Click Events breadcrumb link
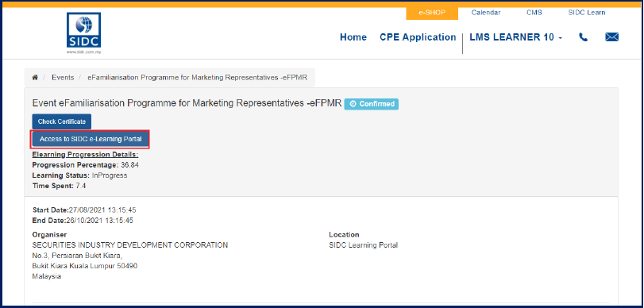 click(x=63, y=78)
